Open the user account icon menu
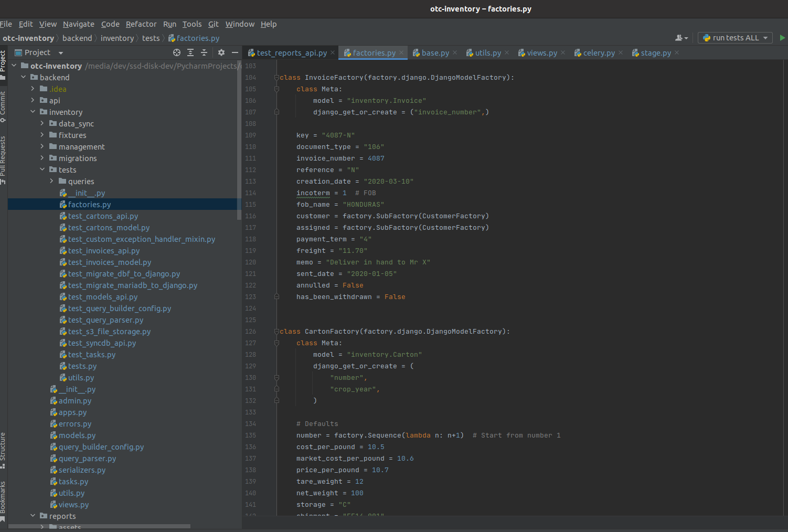This screenshot has height=532, width=788. (x=681, y=38)
